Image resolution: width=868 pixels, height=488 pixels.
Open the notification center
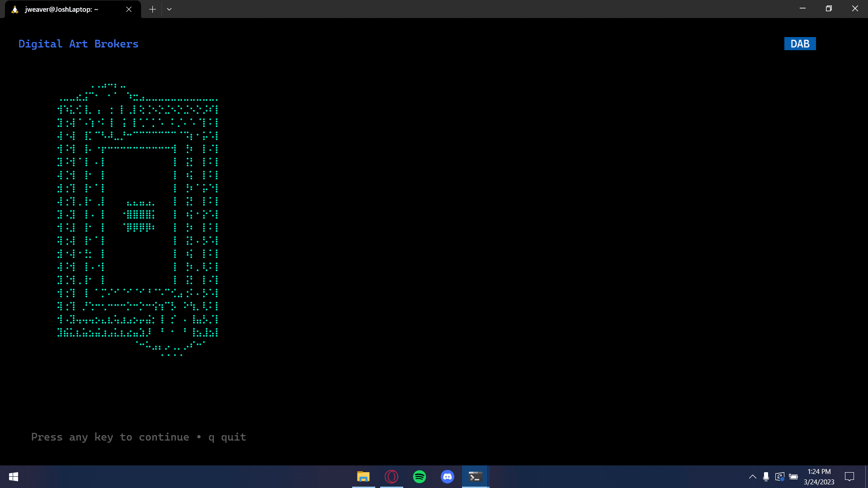(849, 477)
